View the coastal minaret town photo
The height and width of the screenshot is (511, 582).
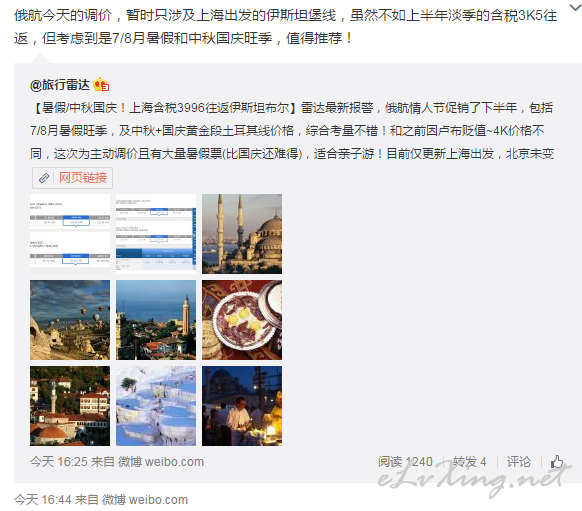tap(156, 320)
